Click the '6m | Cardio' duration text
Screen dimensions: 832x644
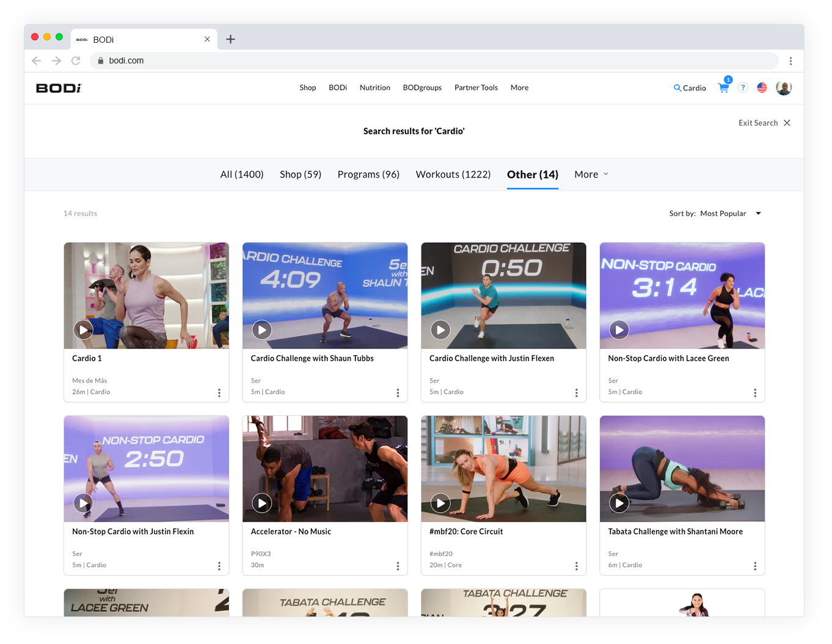coord(625,565)
